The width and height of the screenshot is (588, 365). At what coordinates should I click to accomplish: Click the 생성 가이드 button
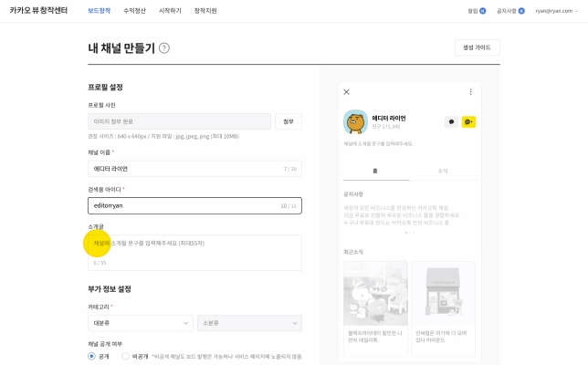point(477,47)
